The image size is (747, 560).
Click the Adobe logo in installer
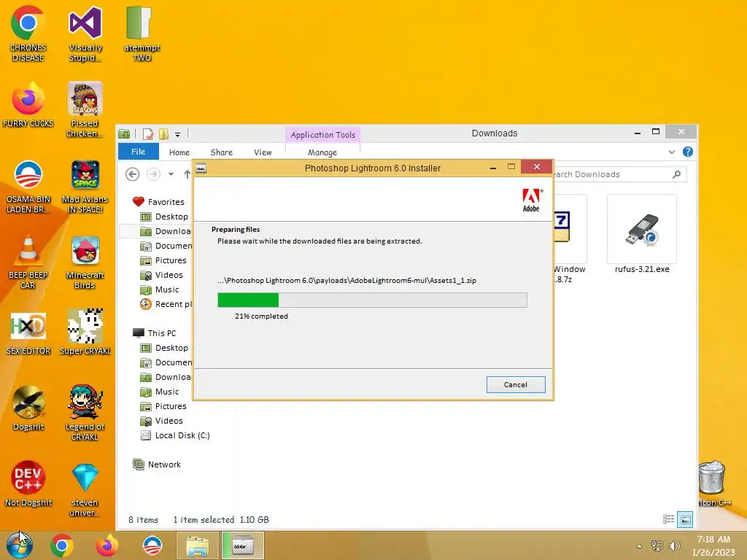(531, 200)
